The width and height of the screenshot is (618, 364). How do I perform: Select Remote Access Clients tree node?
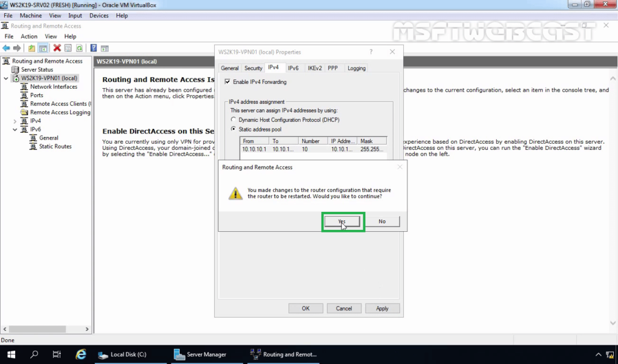pos(60,104)
